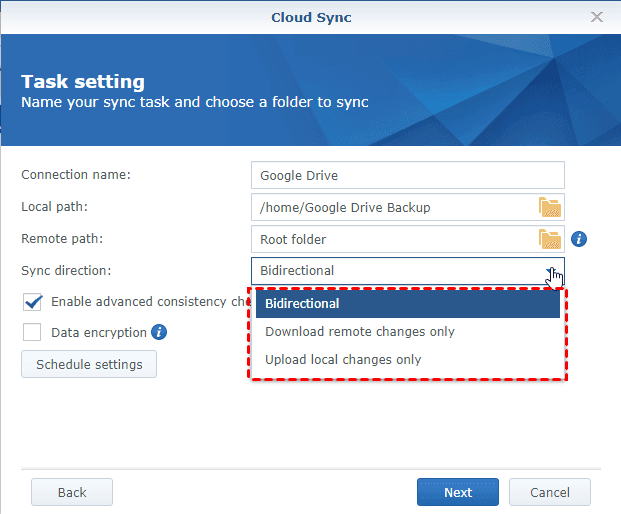Go Back to the previous step
This screenshot has height=514, width=621.
[x=72, y=492]
